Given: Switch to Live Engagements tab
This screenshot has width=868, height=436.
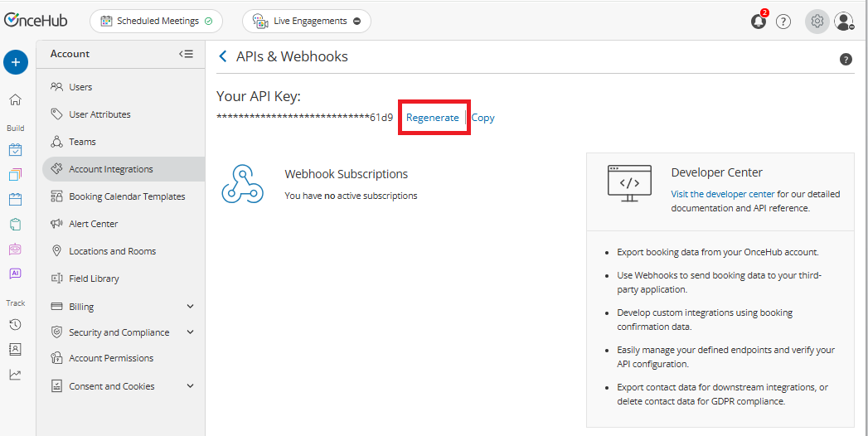Looking at the screenshot, I should [307, 22].
